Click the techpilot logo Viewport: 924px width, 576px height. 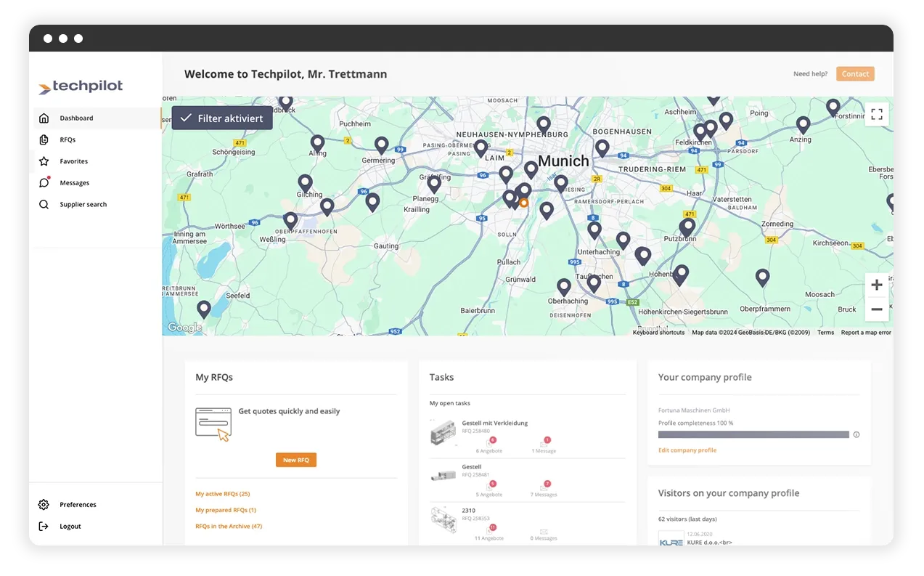81,86
